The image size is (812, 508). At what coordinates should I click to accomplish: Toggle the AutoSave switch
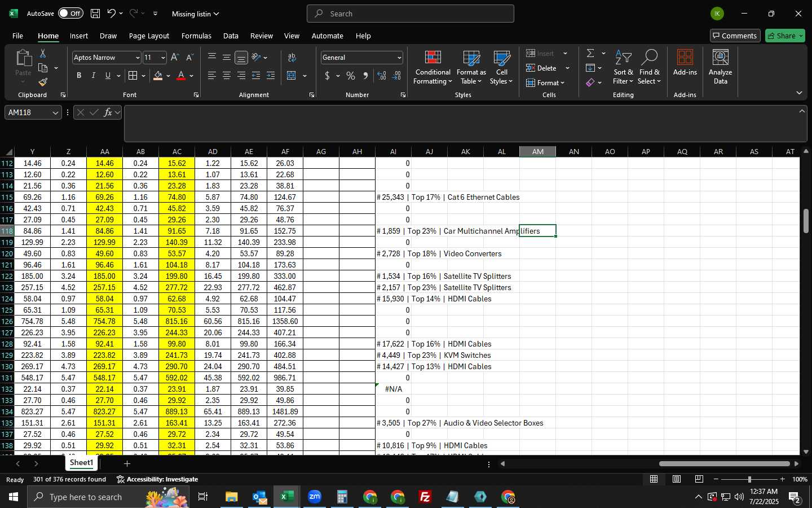(x=70, y=14)
